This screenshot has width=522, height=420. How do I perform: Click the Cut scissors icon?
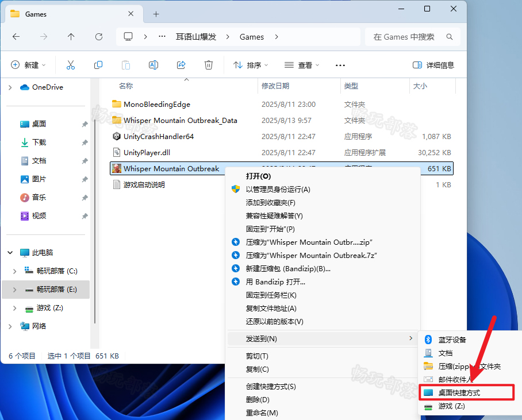(x=71, y=65)
